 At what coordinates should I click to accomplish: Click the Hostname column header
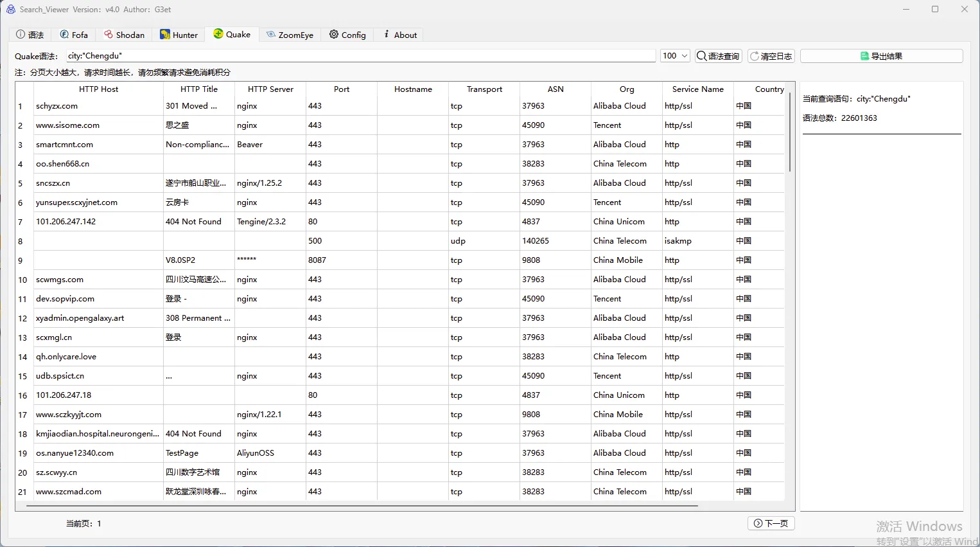click(413, 89)
